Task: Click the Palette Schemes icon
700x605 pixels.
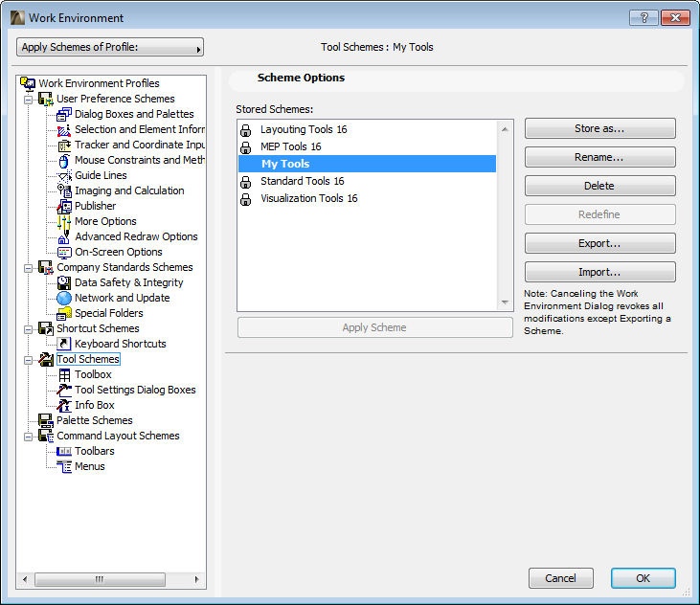Action: 46,421
